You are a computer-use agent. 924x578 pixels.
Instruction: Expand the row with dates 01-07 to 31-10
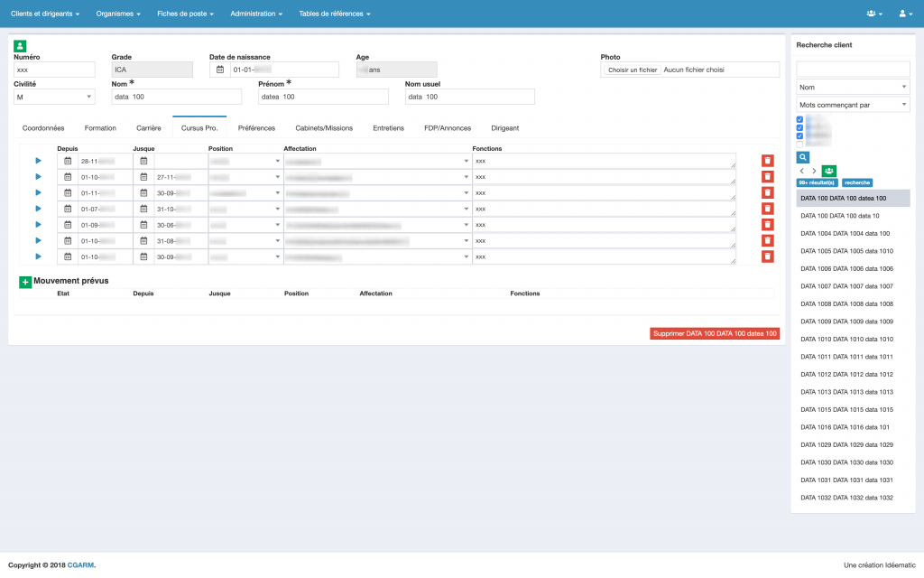click(x=38, y=209)
